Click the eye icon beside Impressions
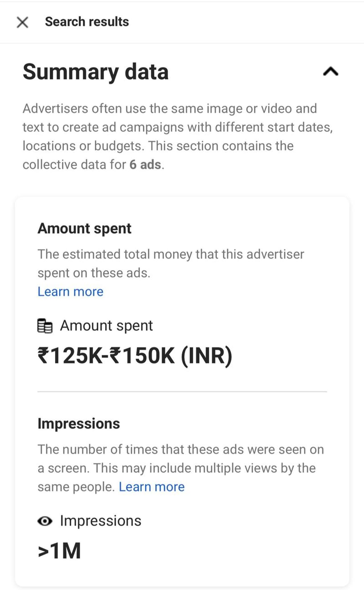The height and width of the screenshot is (590, 364). (x=45, y=521)
